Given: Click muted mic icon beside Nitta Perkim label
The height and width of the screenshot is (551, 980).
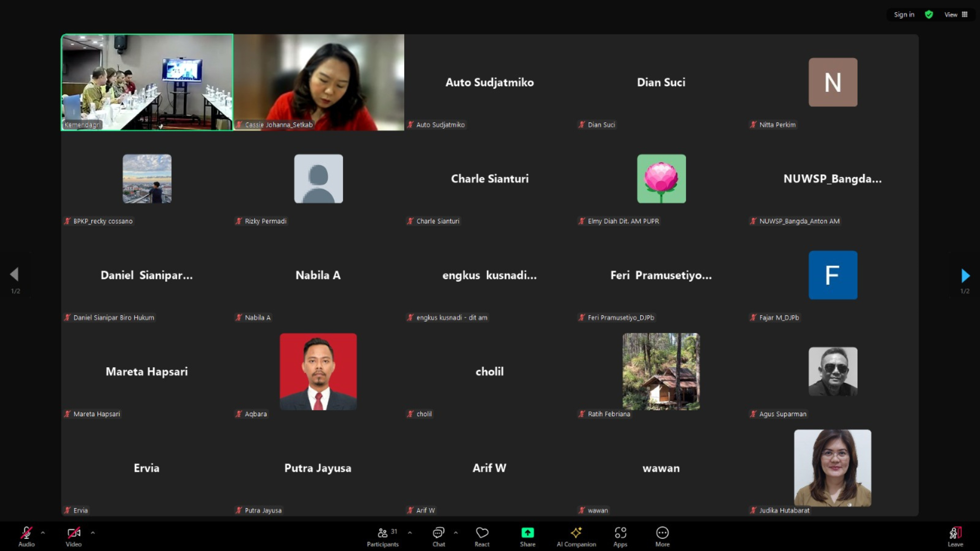Looking at the screenshot, I should (753, 124).
